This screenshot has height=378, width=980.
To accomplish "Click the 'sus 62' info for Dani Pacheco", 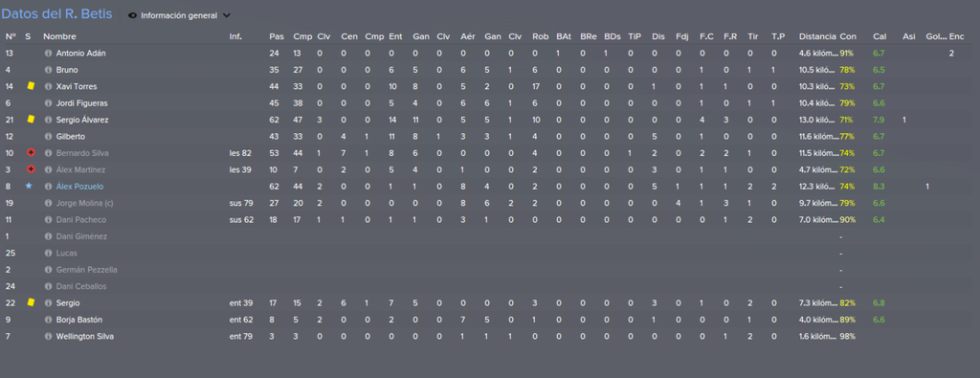I will click(241, 220).
